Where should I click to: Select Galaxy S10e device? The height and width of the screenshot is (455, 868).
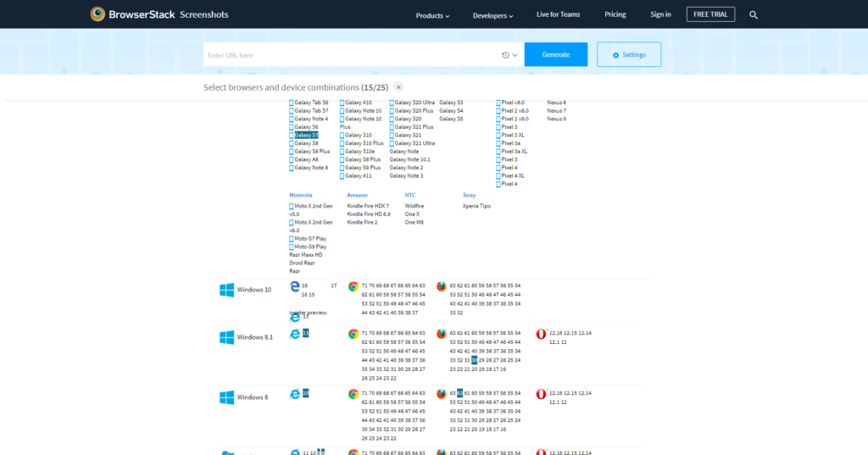359,152
